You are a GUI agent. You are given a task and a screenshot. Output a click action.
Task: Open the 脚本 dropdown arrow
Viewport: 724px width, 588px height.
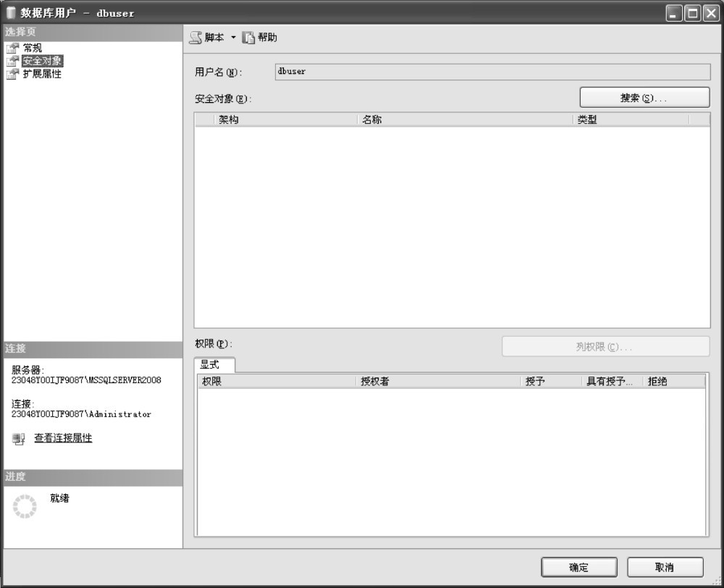(x=233, y=38)
